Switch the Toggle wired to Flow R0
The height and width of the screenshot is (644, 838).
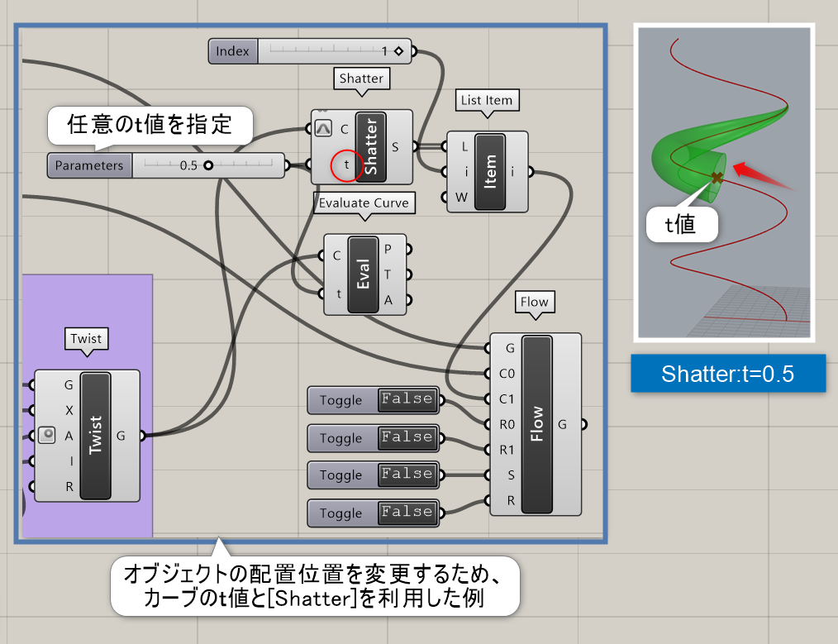click(407, 400)
